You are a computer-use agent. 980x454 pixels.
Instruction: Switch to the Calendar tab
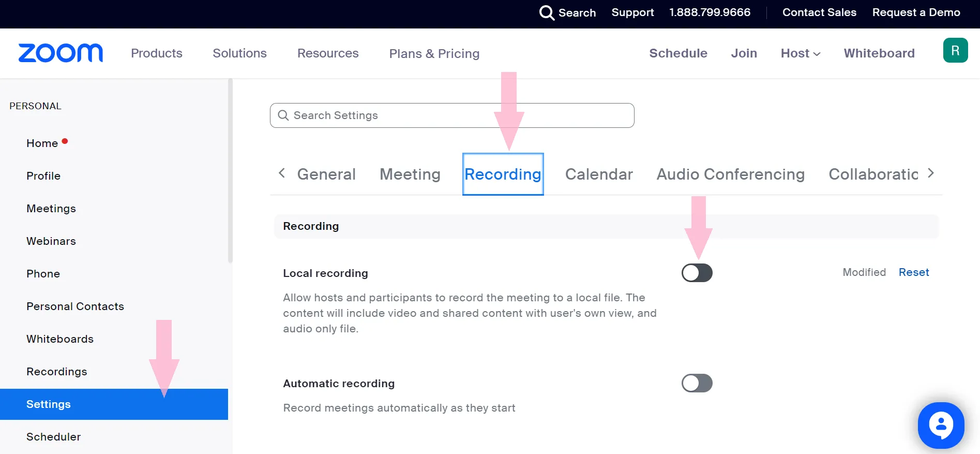pos(599,174)
